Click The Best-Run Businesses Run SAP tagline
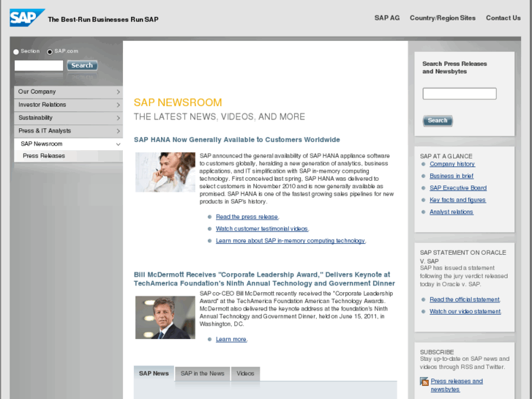This screenshot has height=399, width=532. pyautogui.click(x=103, y=19)
